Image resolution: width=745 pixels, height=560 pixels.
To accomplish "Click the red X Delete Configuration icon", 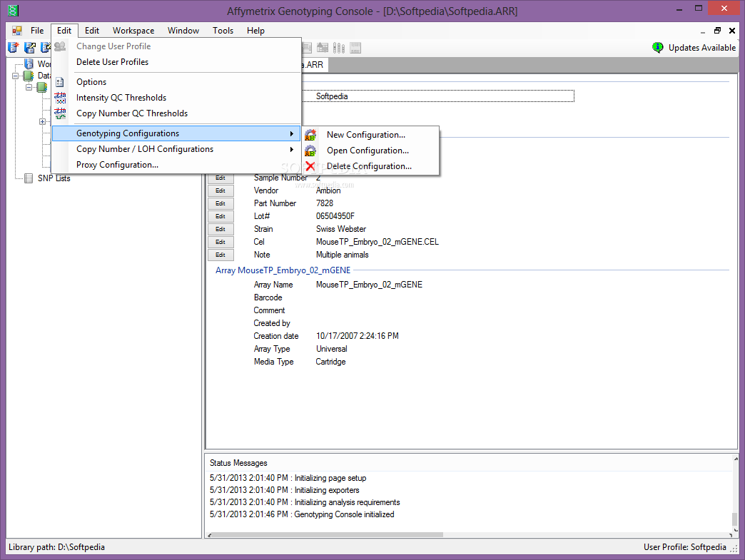I will pos(310,166).
